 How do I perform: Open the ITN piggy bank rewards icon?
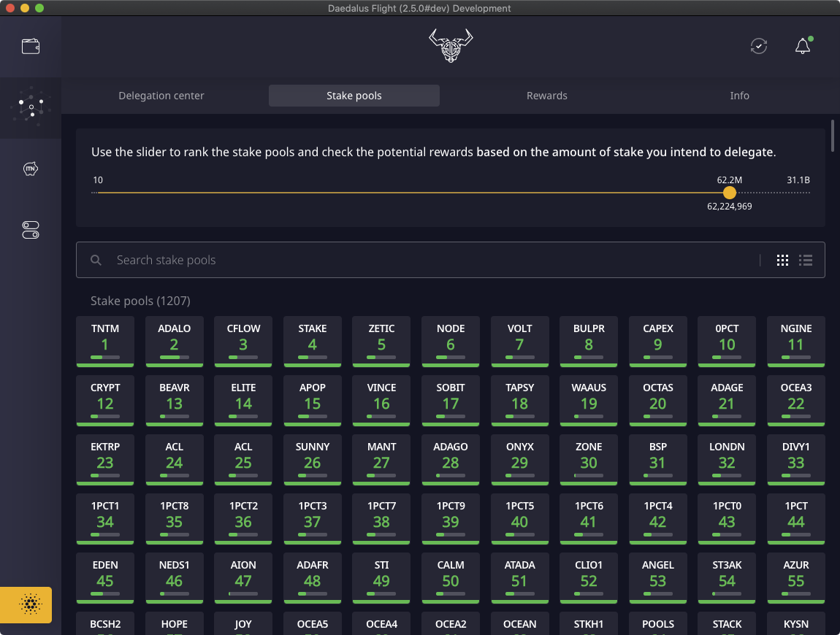pos(31,169)
